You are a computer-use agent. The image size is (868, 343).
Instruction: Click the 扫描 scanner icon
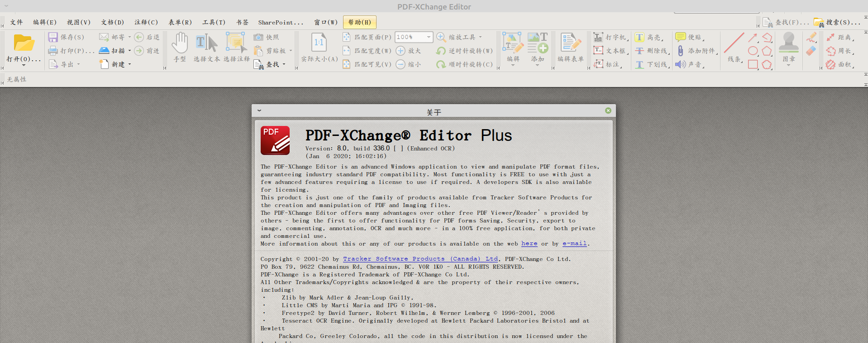tap(104, 51)
